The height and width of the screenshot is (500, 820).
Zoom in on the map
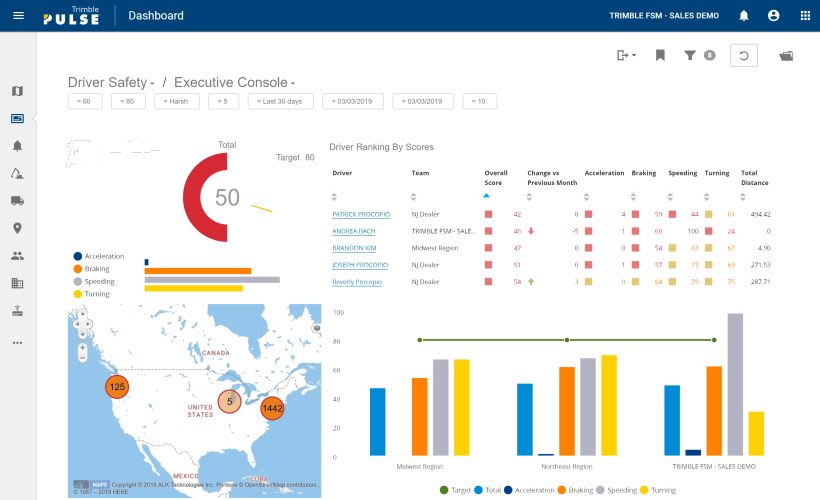pos(83,348)
